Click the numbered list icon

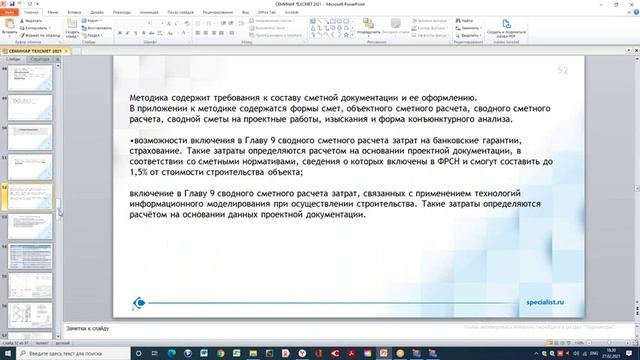(x=210, y=24)
